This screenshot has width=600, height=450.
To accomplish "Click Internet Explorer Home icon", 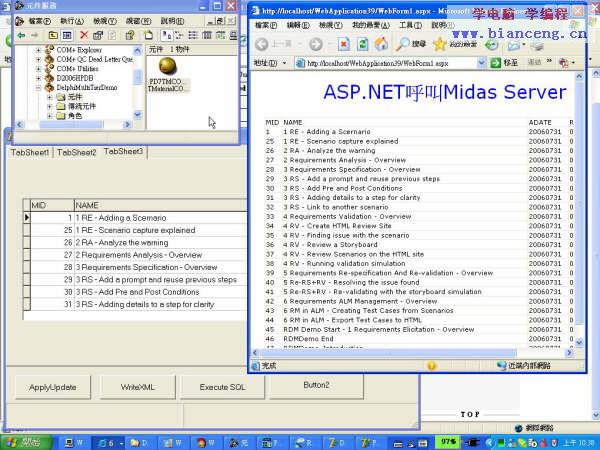I will (381, 44).
